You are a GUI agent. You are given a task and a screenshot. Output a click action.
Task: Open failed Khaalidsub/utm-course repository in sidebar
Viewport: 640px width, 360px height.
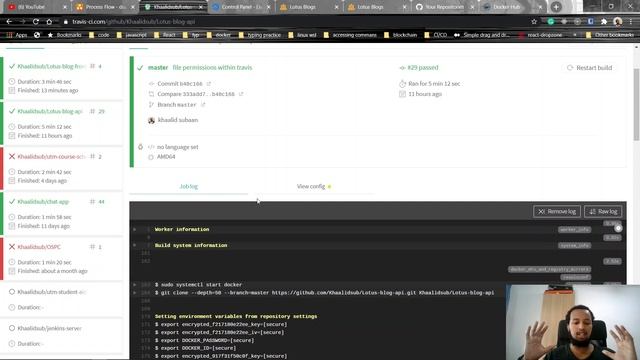click(x=51, y=156)
